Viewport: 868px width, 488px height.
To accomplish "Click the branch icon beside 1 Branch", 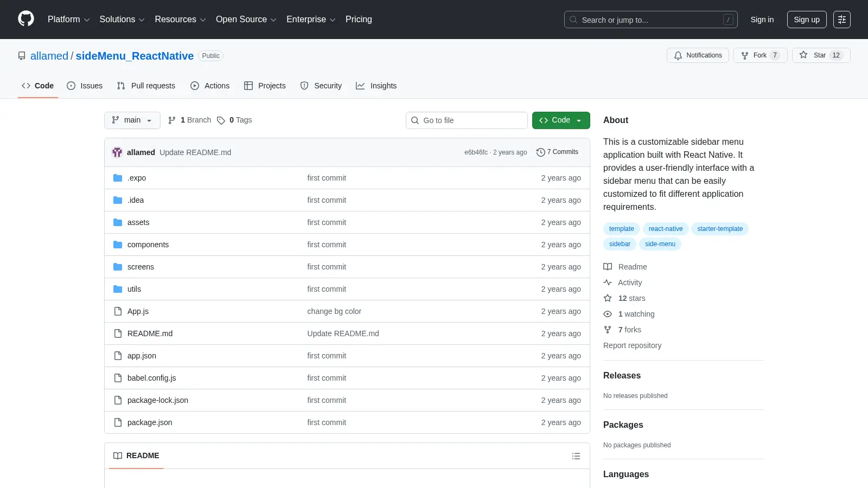I will 172,120.
